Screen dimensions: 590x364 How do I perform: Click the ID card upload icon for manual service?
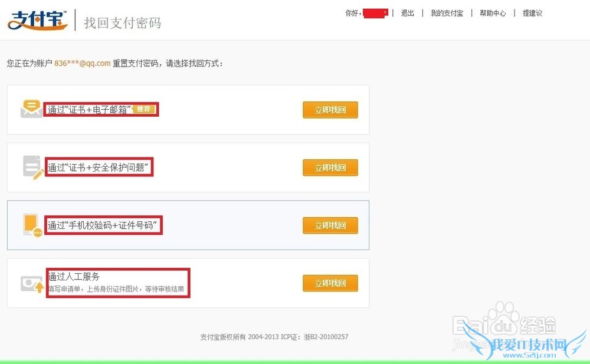[32, 284]
